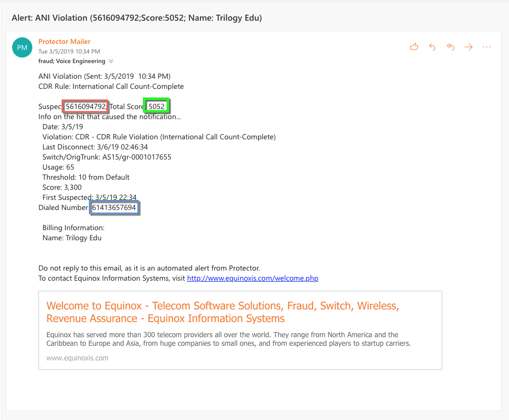Expand the recipients list chevron

(111, 61)
